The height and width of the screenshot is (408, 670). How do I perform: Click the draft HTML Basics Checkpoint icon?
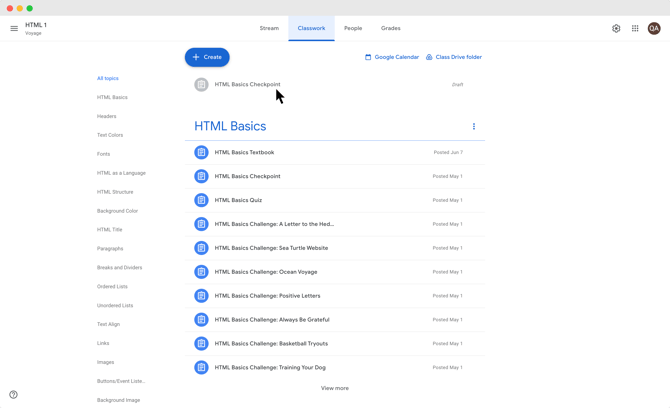(x=201, y=85)
